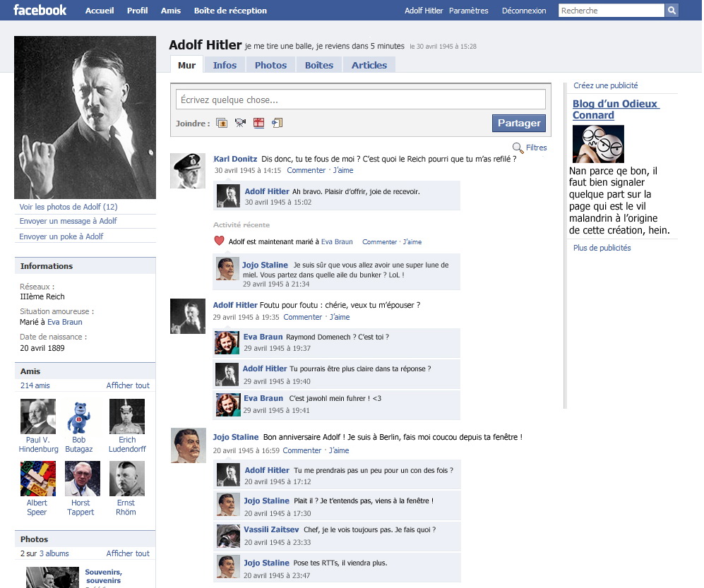704x588 pixels.
Task: Click 'Afficher tout' in the Photos section
Action: point(128,553)
